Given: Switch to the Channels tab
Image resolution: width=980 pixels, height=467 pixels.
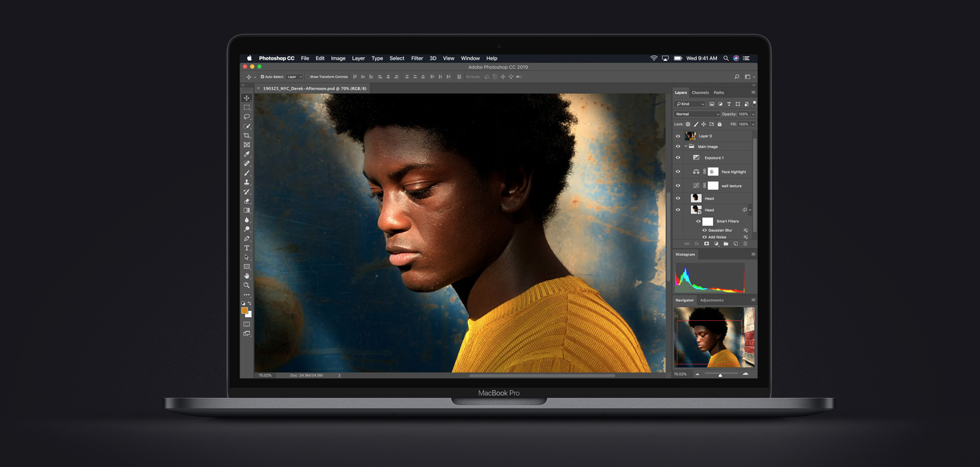Looking at the screenshot, I should (700, 92).
